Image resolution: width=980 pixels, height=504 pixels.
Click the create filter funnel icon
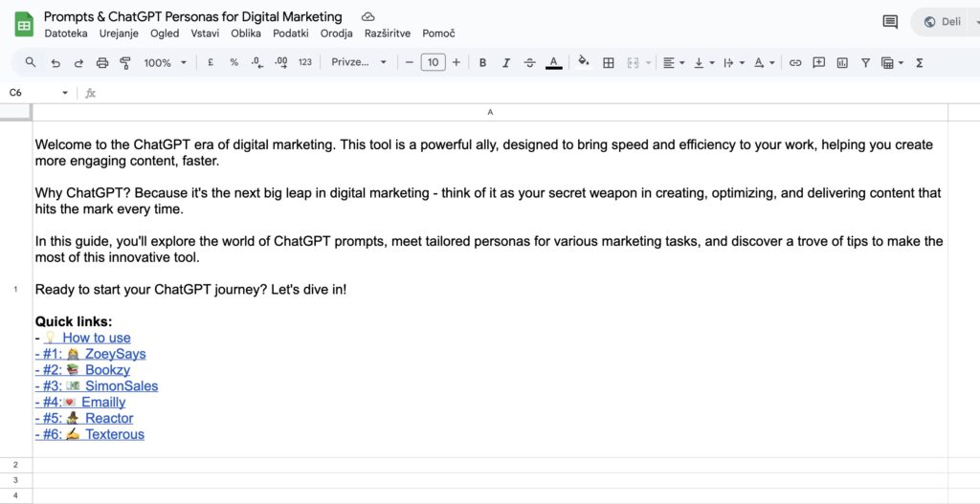865,62
